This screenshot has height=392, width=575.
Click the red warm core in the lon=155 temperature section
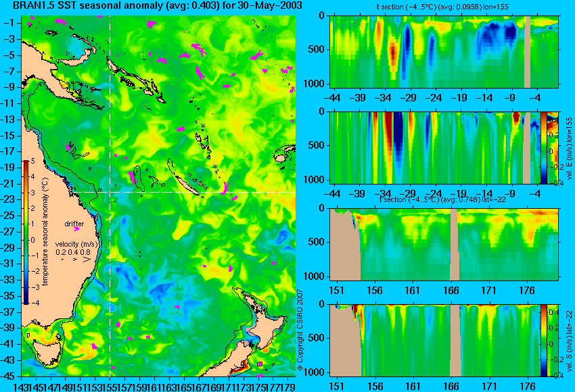point(393,55)
